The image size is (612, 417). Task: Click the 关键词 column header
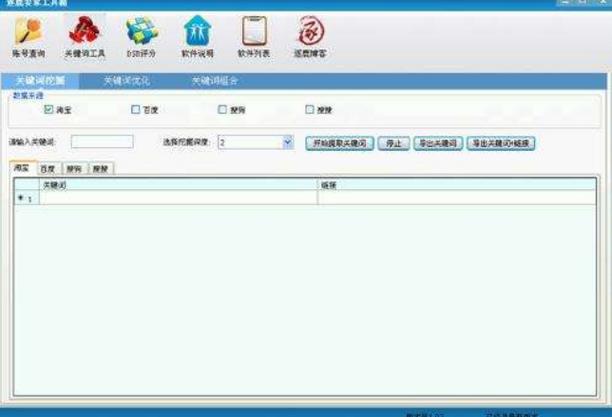coord(178,185)
